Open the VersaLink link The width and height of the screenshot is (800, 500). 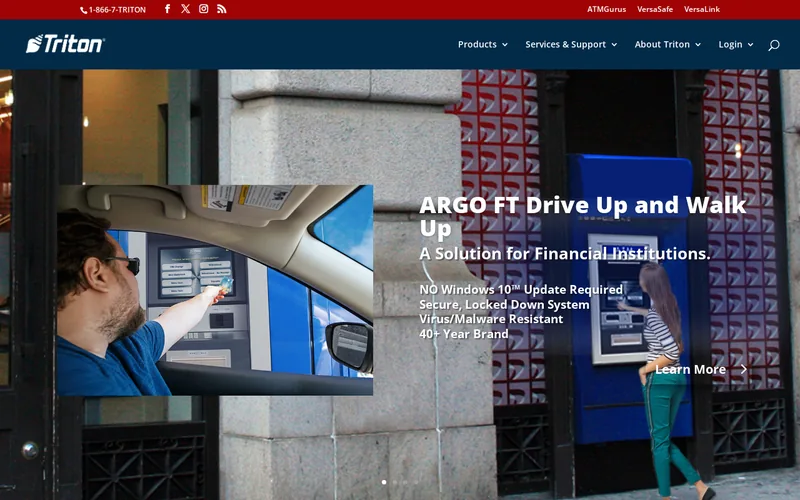tap(702, 9)
